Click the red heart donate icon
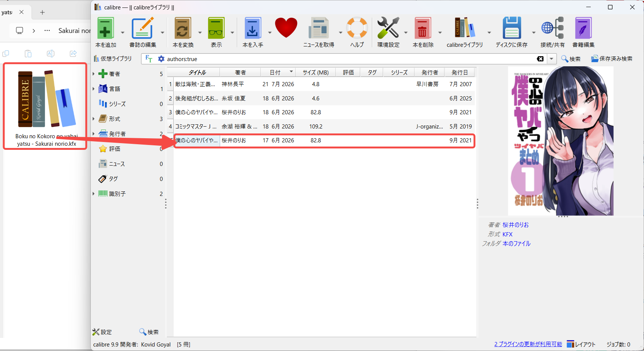The width and height of the screenshot is (644, 351). point(286,28)
